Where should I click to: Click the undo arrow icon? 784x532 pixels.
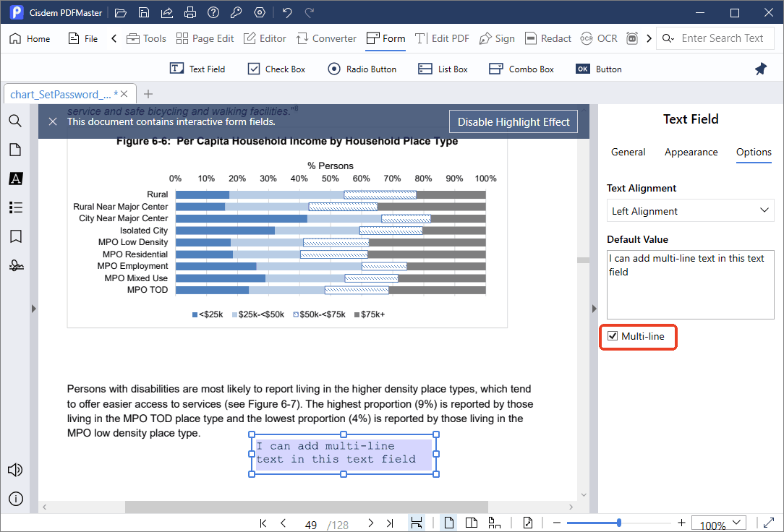(x=287, y=12)
